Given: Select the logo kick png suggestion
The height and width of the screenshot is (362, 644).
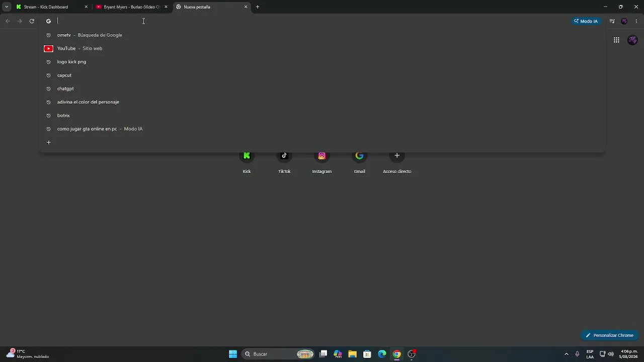Looking at the screenshot, I should [322, 62].
